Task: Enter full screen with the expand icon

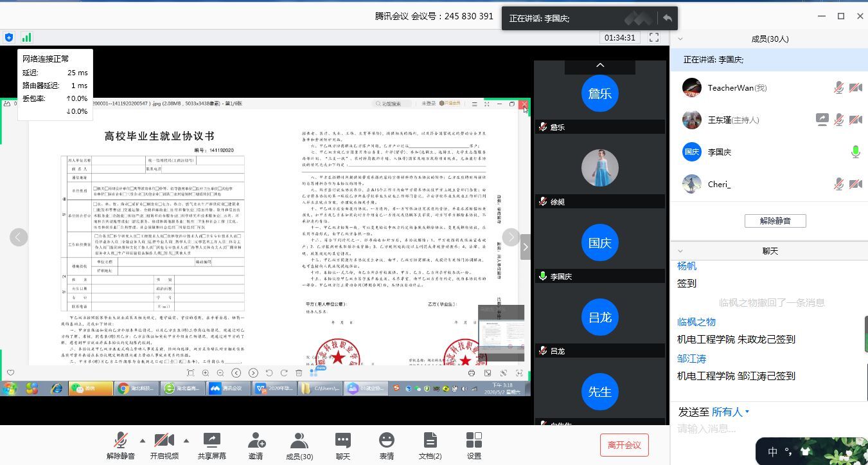Action: (654, 37)
